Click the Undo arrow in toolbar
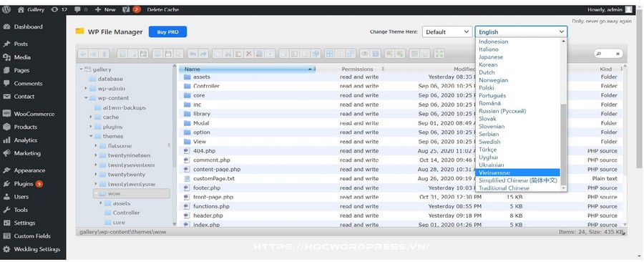 click(192, 54)
